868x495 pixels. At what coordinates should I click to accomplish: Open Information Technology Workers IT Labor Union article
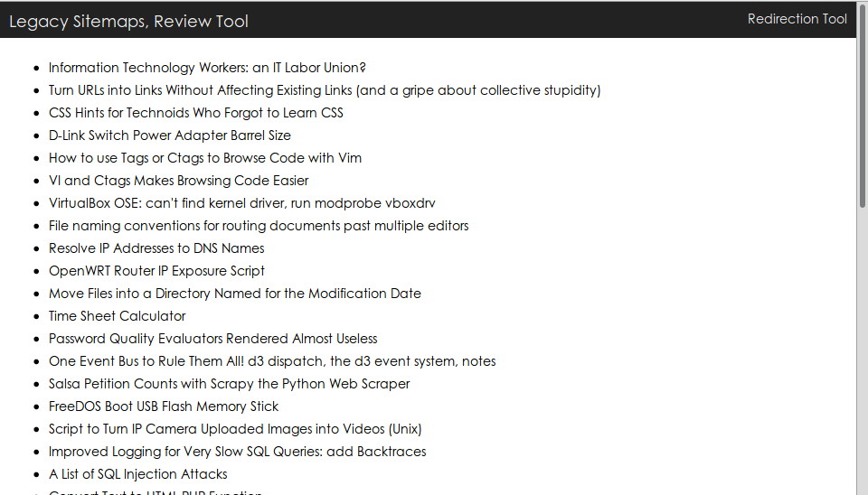pyautogui.click(x=207, y=68)
